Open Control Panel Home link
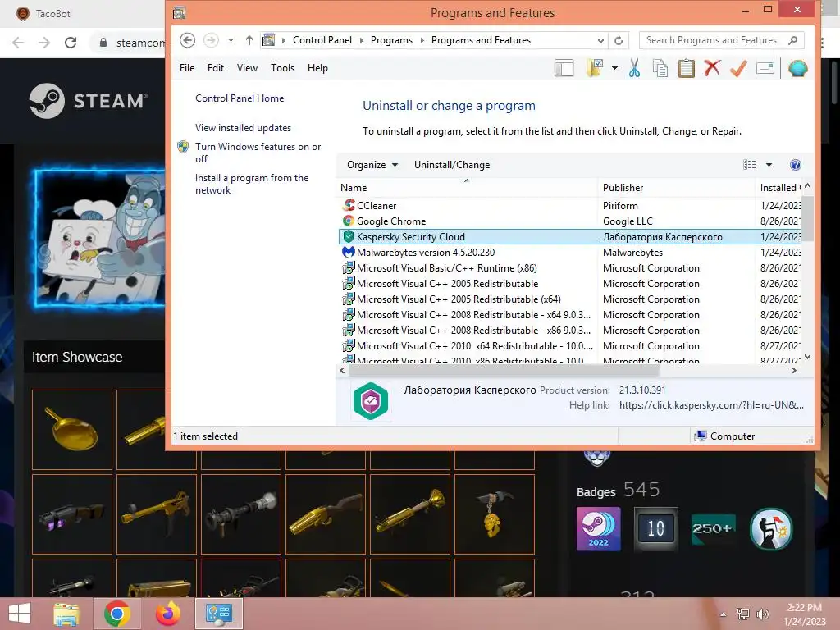The height and width of the screenshot is (630, 840). click(x=240, y=98)
